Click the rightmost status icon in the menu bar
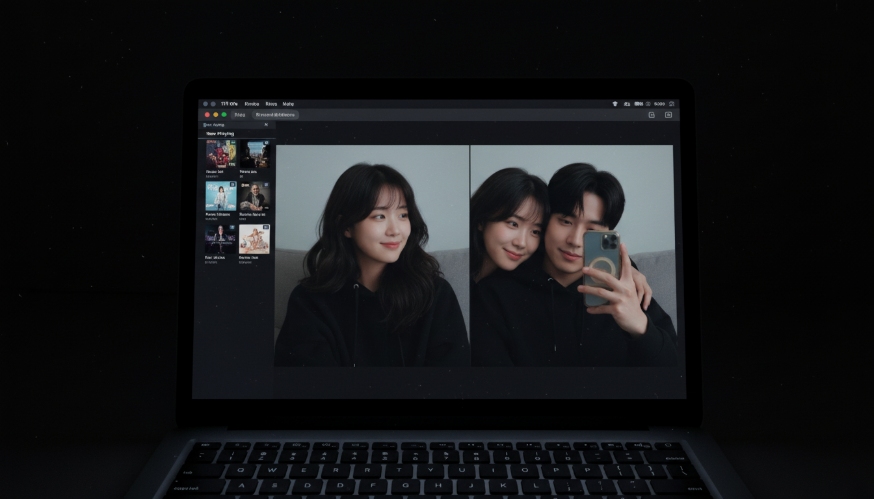874x499 pixels. (672, 104)
